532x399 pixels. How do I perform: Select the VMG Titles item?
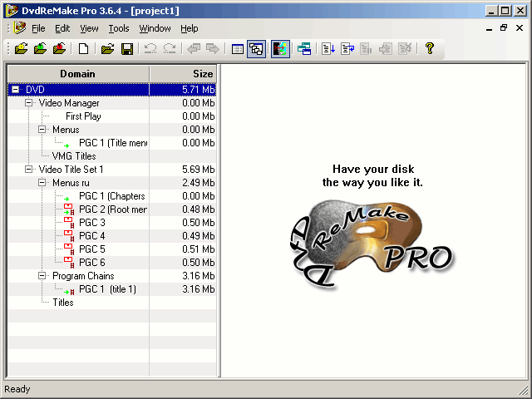(74, 156)
